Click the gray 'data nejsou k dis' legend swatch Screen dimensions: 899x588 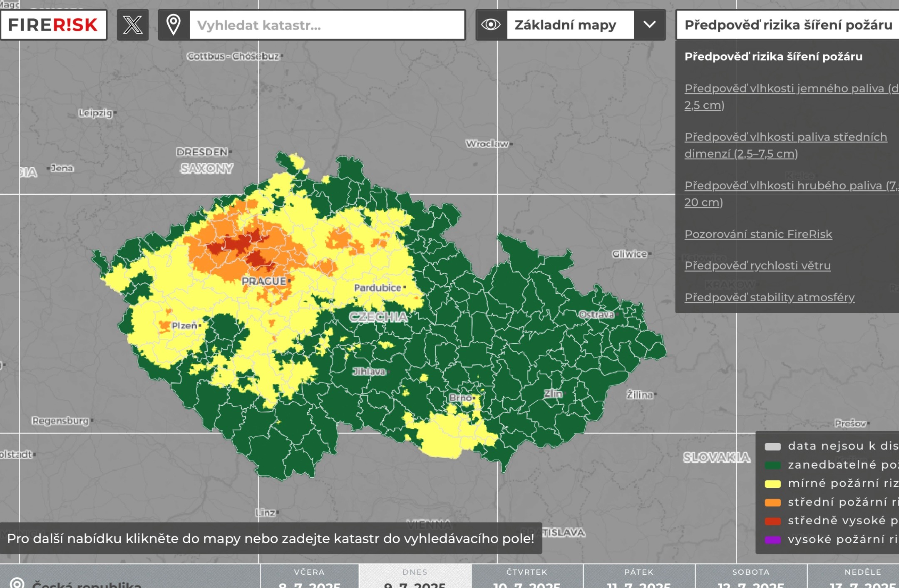coord(772,447)
